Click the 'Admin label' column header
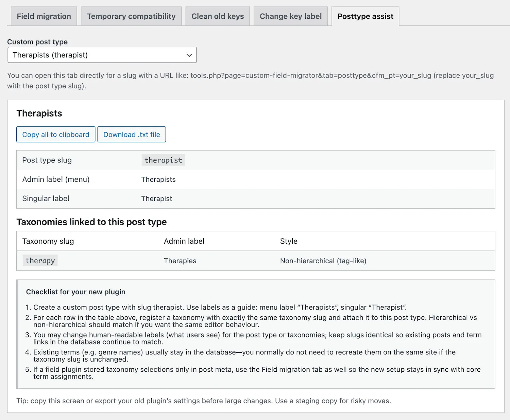 (x=184, y=241)
